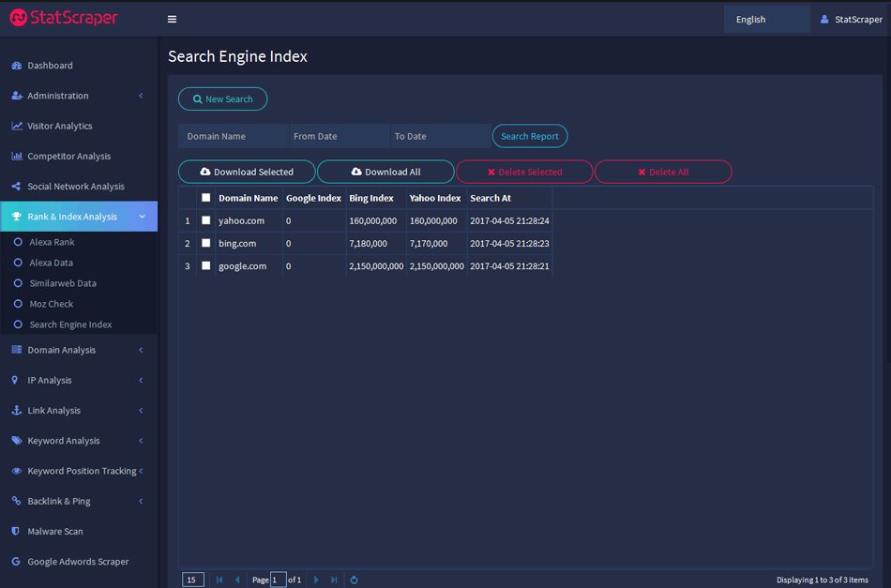Tick the checkbox for google.com row

pos(205,266)
